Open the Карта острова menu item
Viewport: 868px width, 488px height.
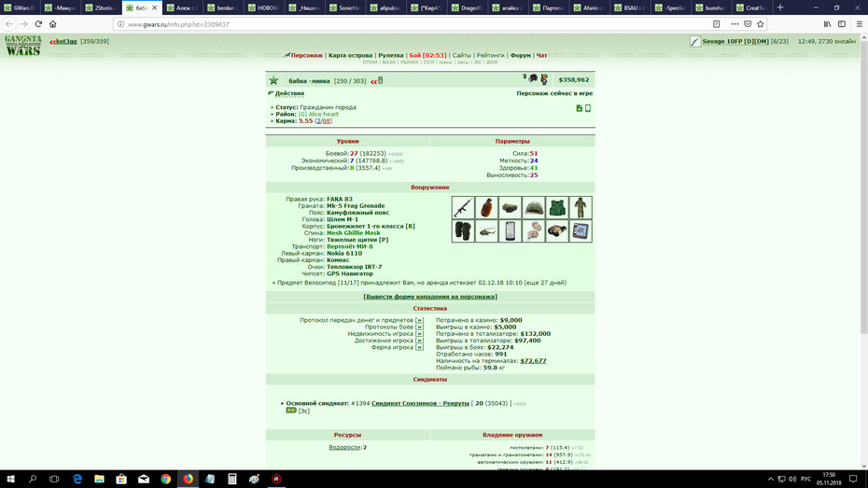(x=350, y=55)
